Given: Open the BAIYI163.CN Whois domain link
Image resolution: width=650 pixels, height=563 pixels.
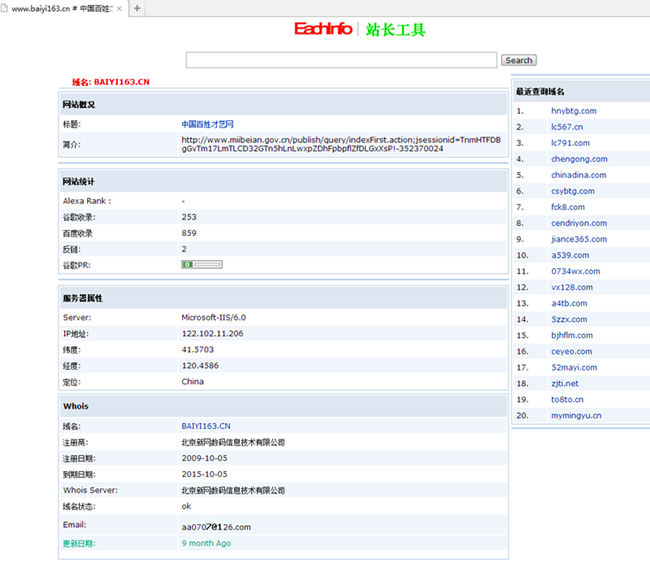Looking at the screenshot, I should [x=205, y=426].
